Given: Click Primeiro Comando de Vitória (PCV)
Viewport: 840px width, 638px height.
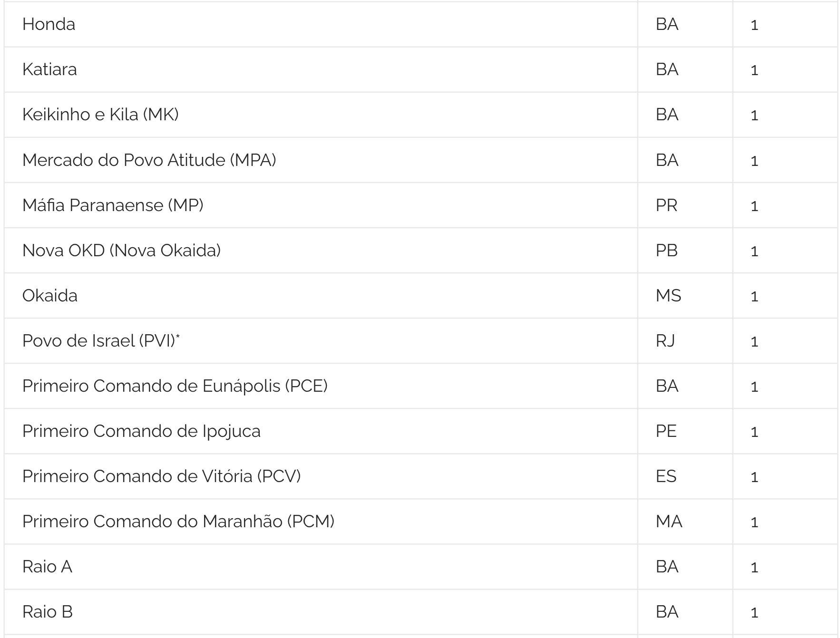Looking at the screenshot, I should (x=161, y=476).
